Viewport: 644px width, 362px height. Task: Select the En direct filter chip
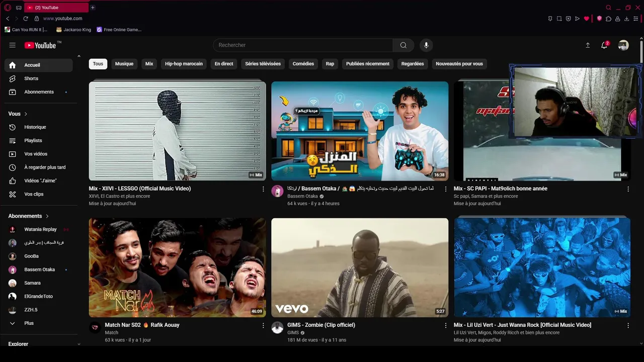pyautogui.click(x=224, y=64)
